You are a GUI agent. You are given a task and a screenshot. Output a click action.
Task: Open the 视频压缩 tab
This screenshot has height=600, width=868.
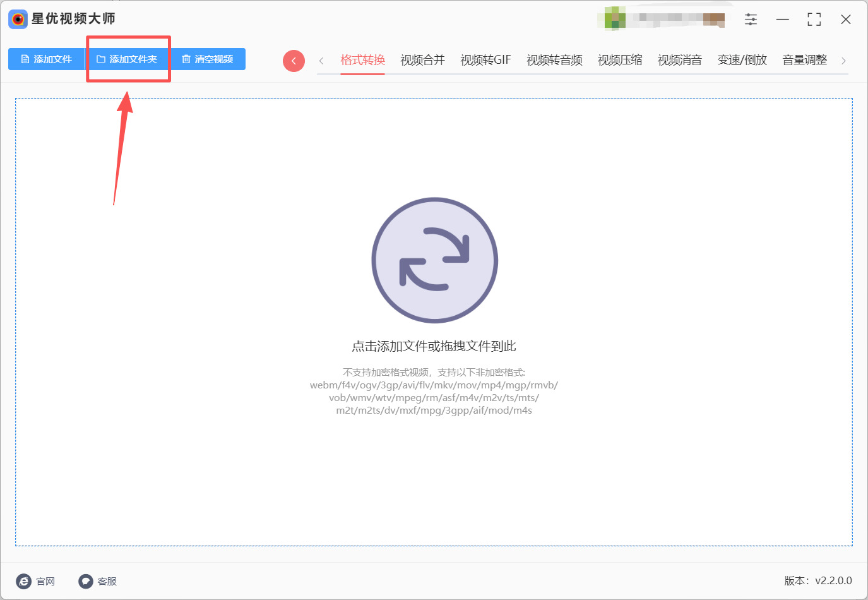coord(620,60)
